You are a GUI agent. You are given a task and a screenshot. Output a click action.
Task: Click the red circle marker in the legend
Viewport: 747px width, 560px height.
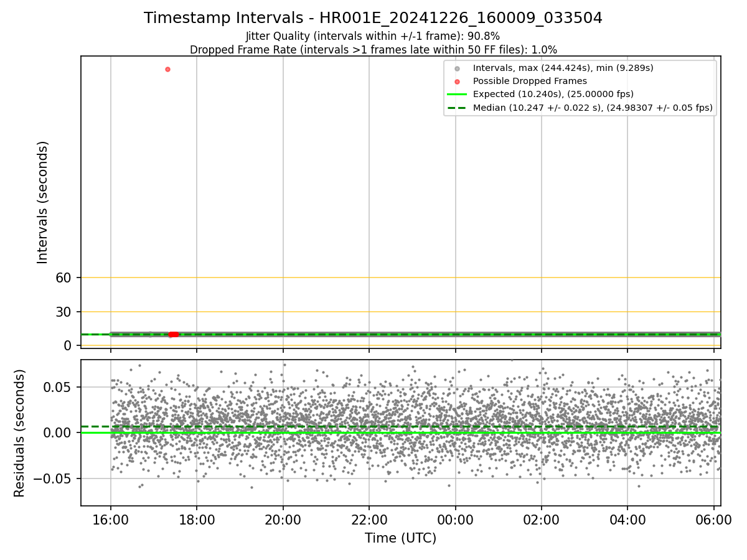[x=458, y=82]
